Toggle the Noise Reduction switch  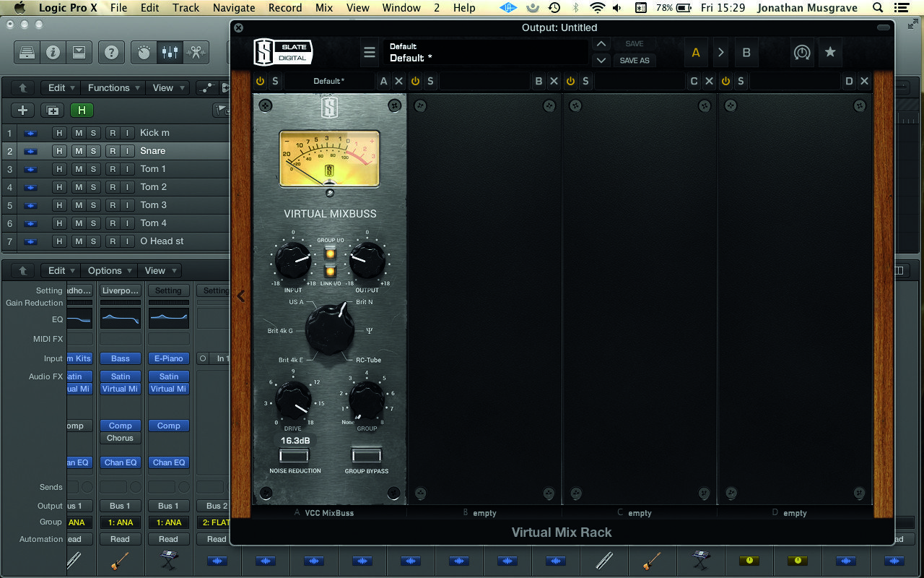(x=295, y=456)
